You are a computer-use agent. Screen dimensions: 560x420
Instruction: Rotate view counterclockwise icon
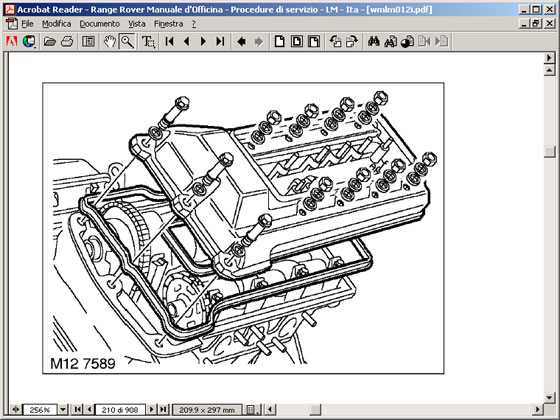pos(335,41)
